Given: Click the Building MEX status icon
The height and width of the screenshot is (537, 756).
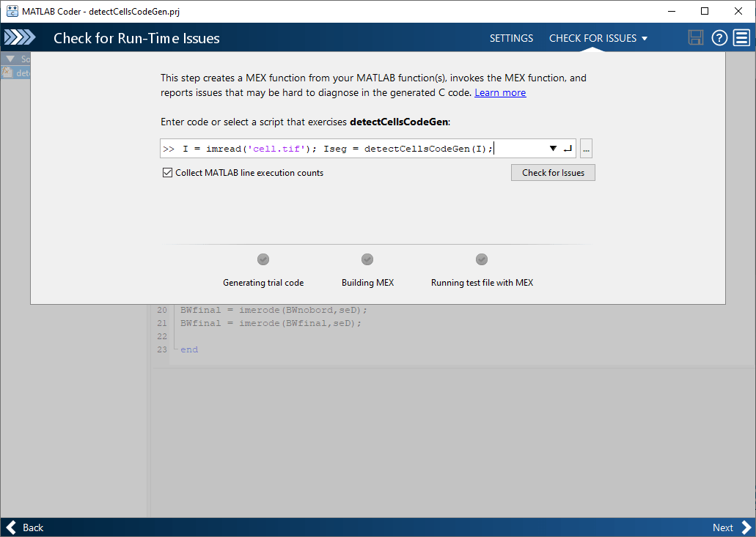Looking at the screenshot, I should click(x=367, y=259).
